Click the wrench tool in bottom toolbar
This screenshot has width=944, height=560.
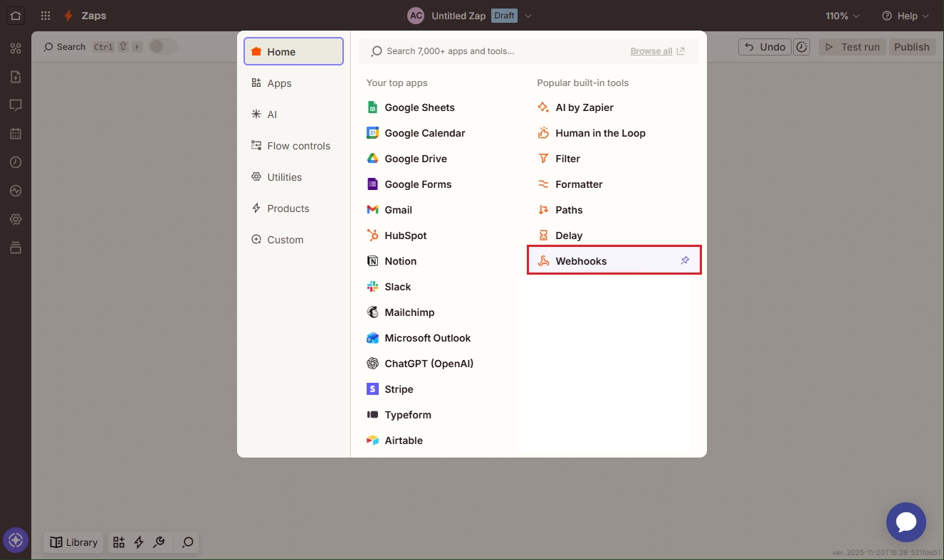click(159, 542)
